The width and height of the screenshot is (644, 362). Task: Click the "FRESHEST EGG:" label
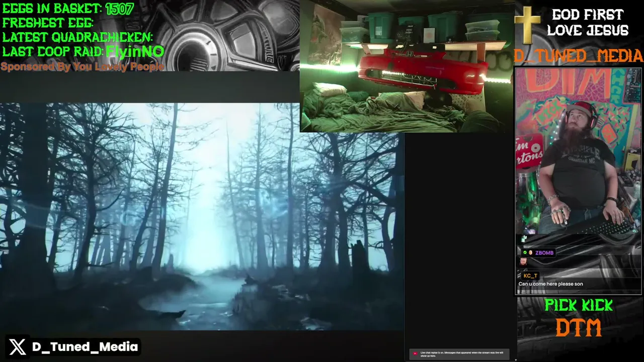click(x=48, y=23)
